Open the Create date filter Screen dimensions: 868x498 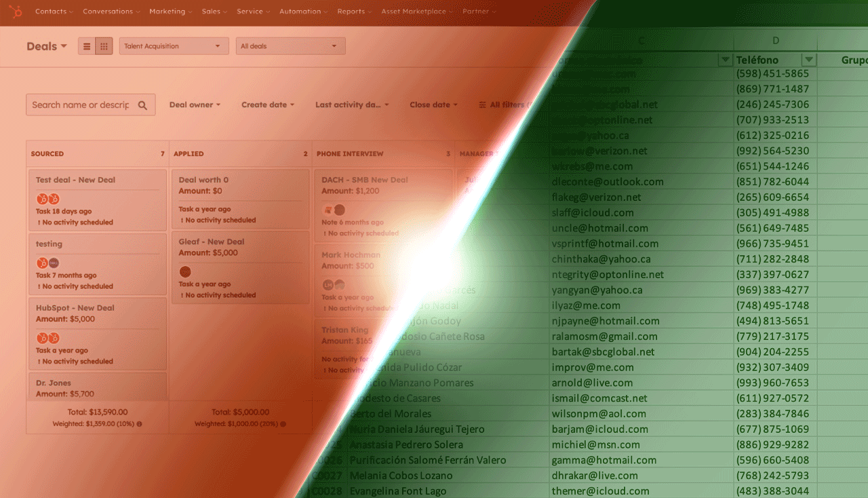268,105
